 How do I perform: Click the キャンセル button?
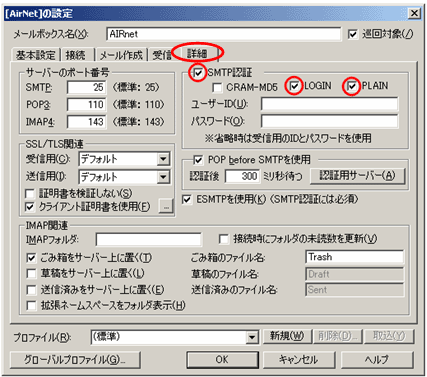click(299, 360)
